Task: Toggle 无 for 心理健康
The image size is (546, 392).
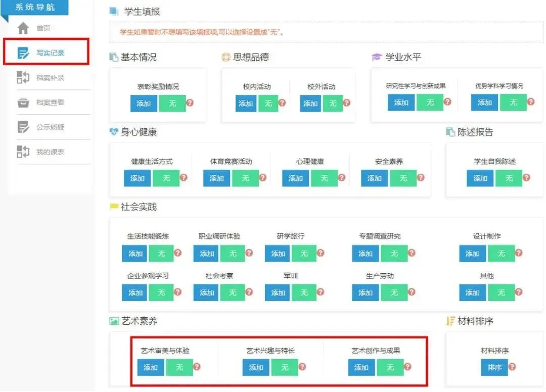Action: tap(324, 178)
